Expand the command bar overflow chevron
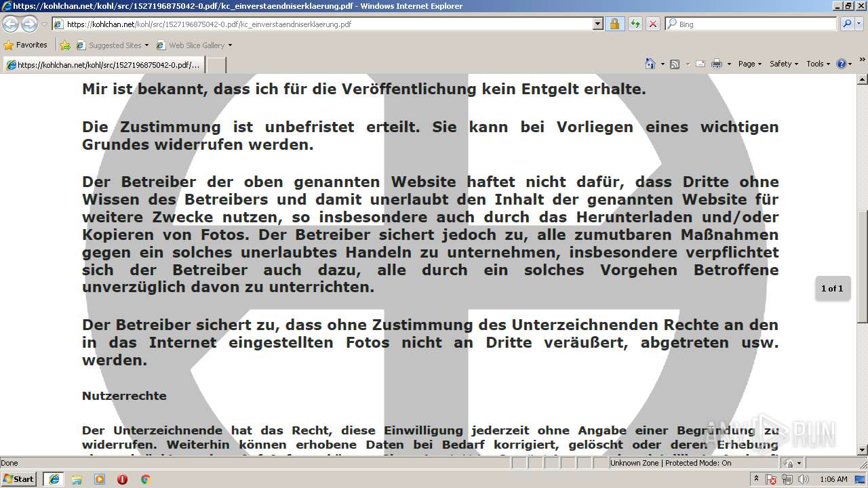Viewport: 868px width, 488px height. pyautogui.click(x=863, y=60)
